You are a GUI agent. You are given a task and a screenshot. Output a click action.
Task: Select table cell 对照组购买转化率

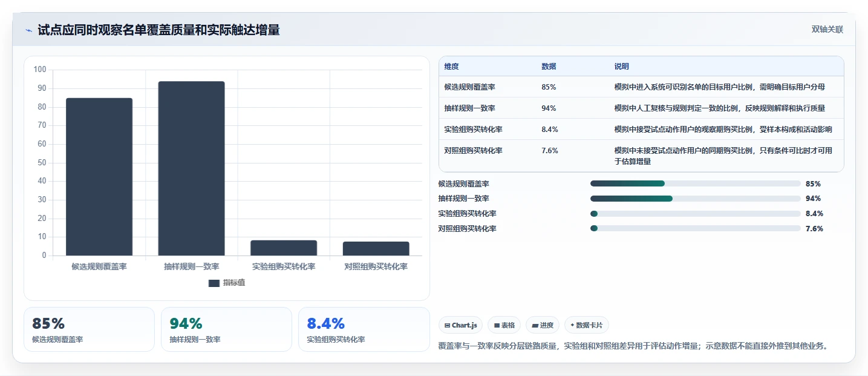click(474, 151)
